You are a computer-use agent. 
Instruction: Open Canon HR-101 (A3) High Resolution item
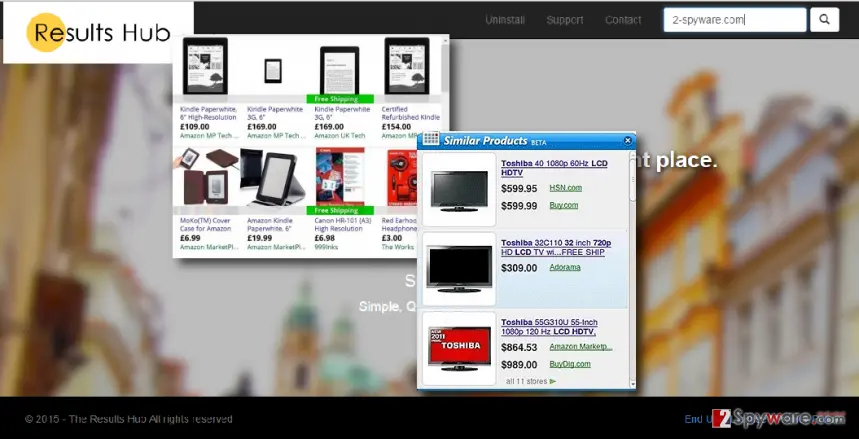tap(342, 224)
